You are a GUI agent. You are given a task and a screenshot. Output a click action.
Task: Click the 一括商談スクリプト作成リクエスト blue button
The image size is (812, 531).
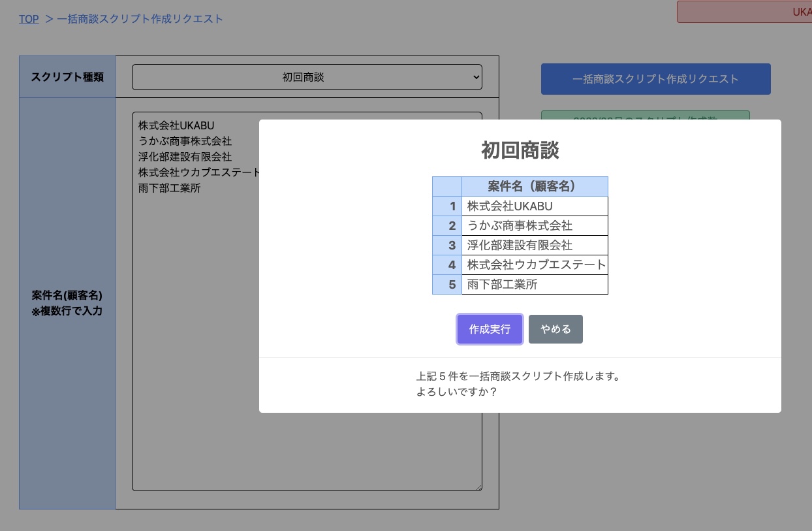click(655, 79)
